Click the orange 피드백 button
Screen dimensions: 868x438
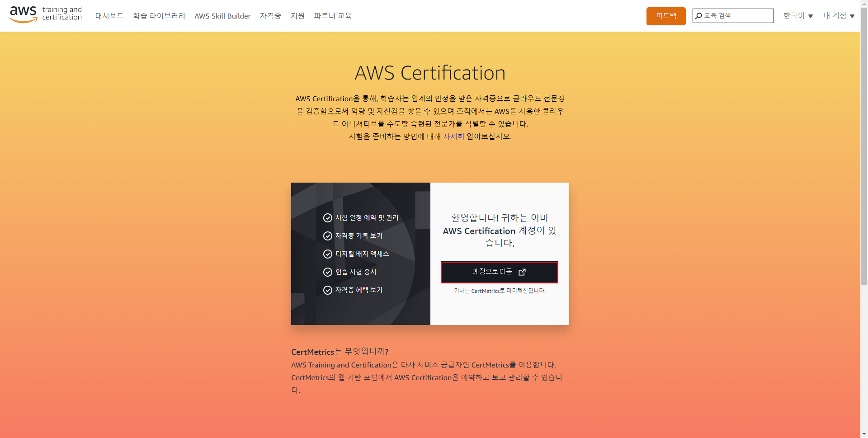click(666, 16)
